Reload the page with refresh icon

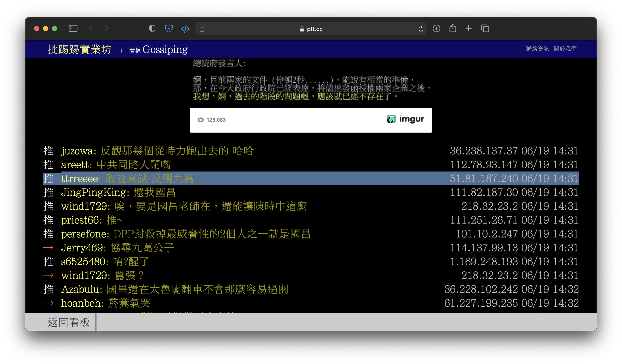(x=421, y=29)
